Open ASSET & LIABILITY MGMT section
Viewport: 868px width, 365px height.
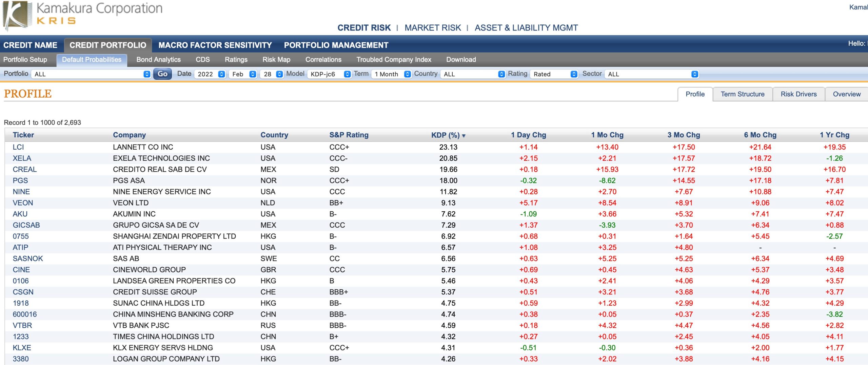pyautogui.click(x=526, y=28)
